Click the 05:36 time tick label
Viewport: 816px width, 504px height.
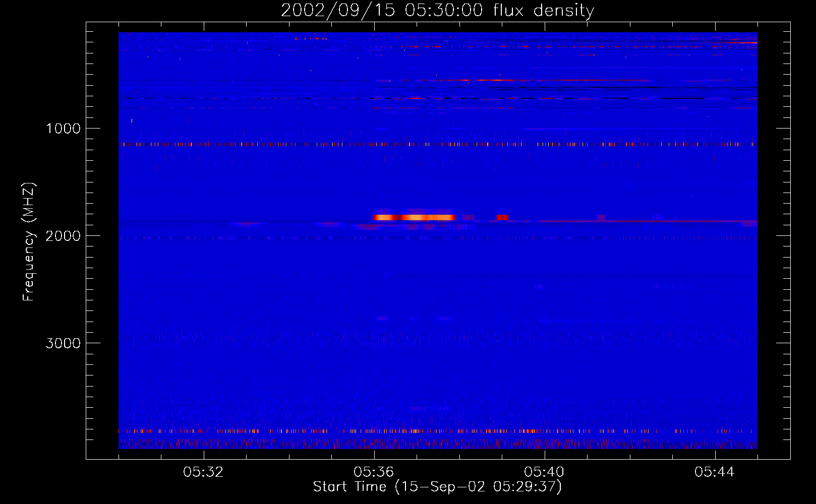point(374,472)
